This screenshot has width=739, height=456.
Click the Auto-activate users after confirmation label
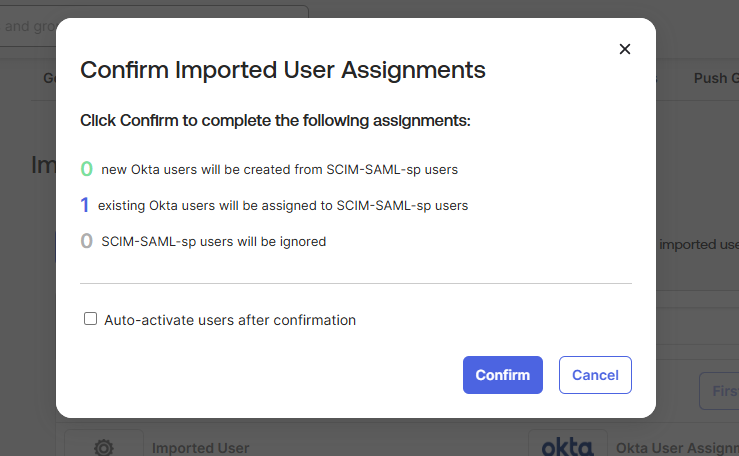pyautogui.click(x=230, y=320)
